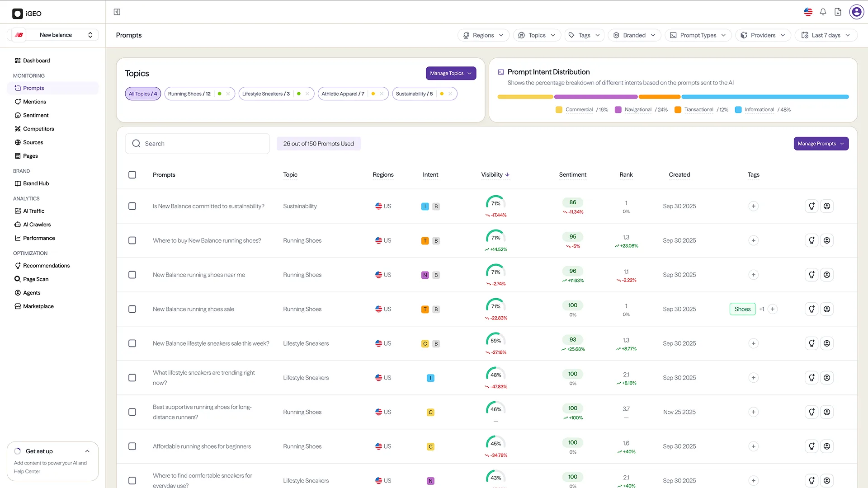Check 'Where to buy New Balance running shoes?' row

coord(132,240)
